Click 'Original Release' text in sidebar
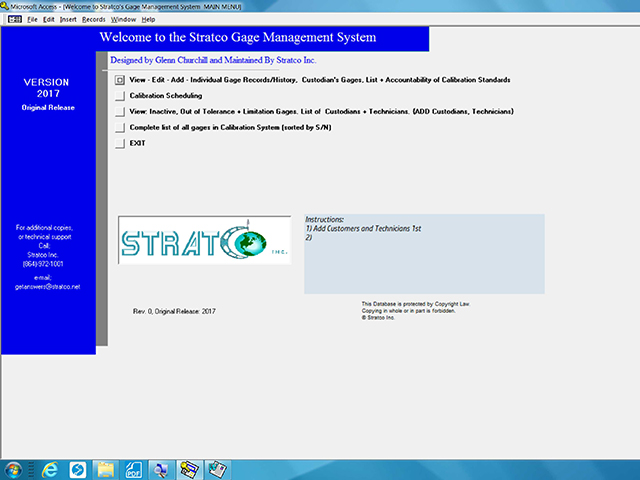The height and width of the screenshot is (480, 640). [x=48, y=108]
